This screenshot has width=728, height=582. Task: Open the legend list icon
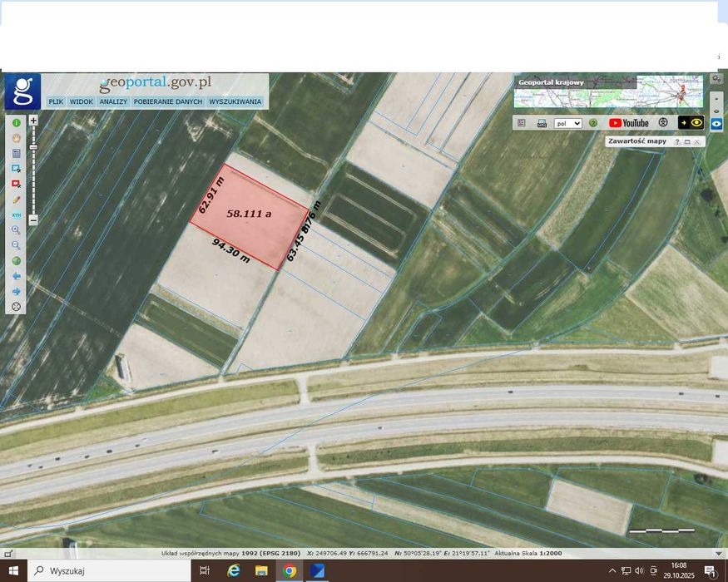click(x=522, y=123)
